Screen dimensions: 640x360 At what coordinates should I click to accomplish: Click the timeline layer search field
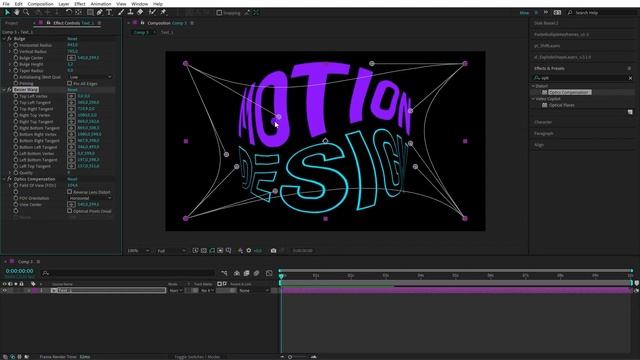tap(128, 273)
